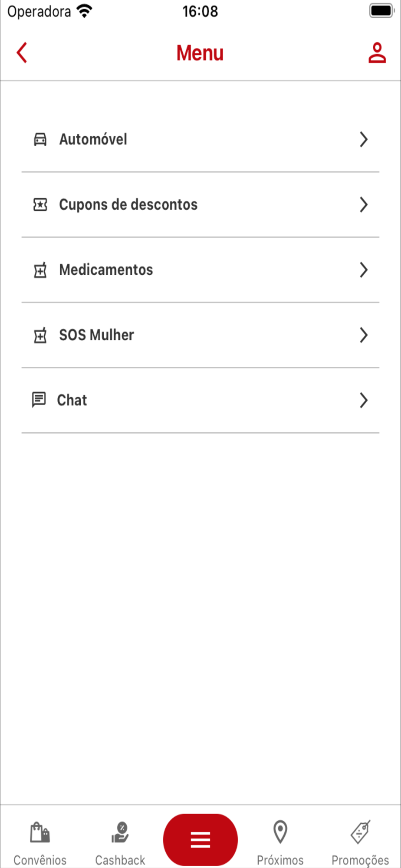Image resolution: width=401 pixels, height=868 pixels.
Task: Expand the Medicamentos row chevron
Action: click(x=364, y=270)
